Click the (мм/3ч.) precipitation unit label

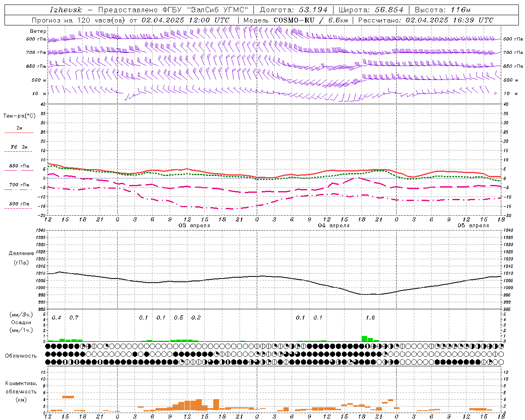(x=21, y=315)
